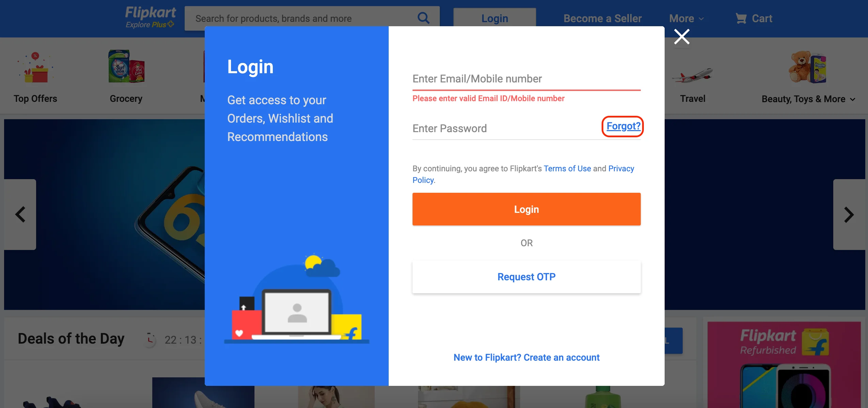Click the Login header button
This screenshot has width=868, height=408.
[494, 18]
